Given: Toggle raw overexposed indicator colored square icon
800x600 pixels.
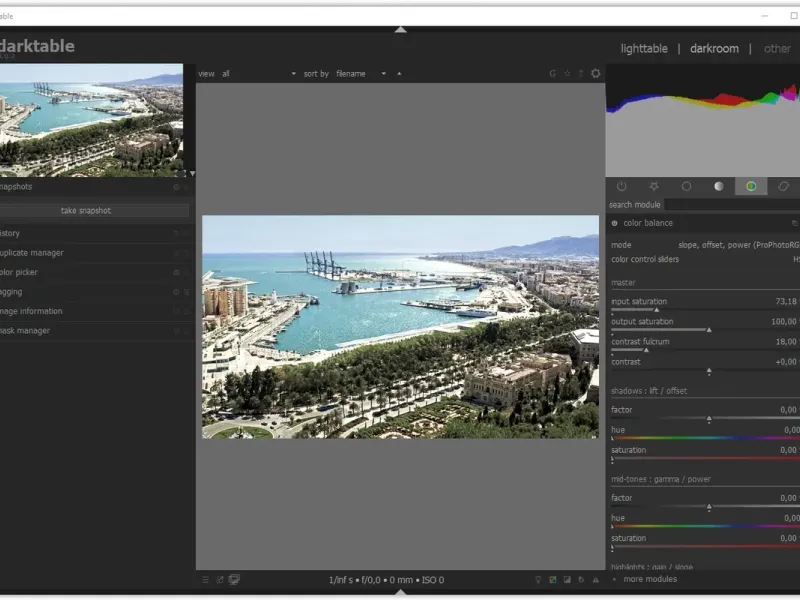Looking at the screenshot, I should [x=553, y=580].
